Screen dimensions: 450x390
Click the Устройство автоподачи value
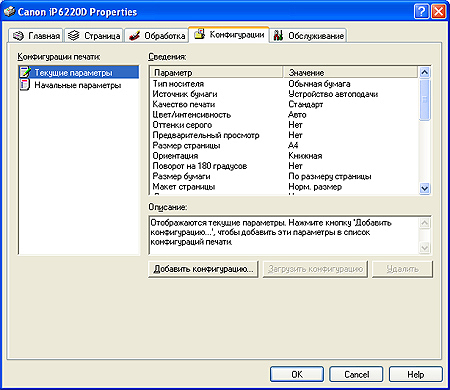333,94
